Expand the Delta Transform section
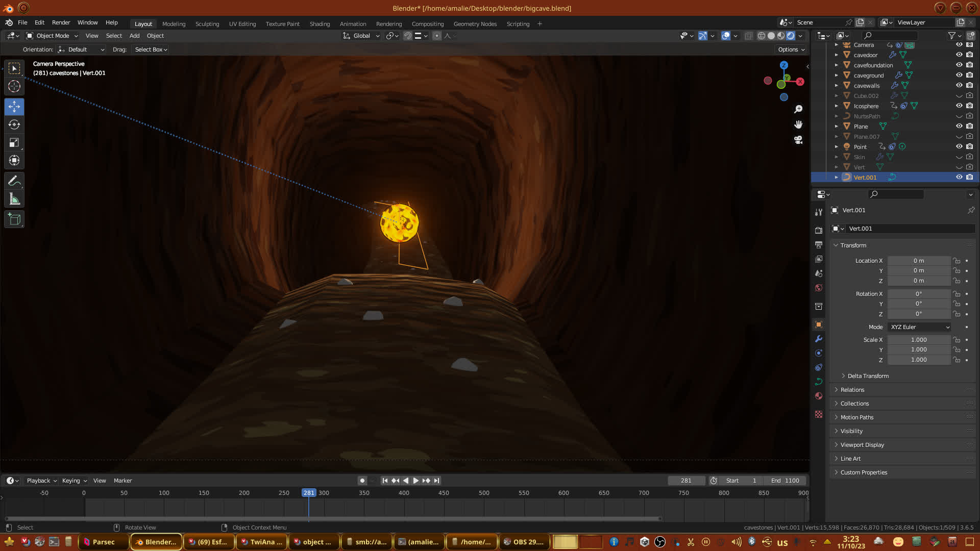 [868, 376]
